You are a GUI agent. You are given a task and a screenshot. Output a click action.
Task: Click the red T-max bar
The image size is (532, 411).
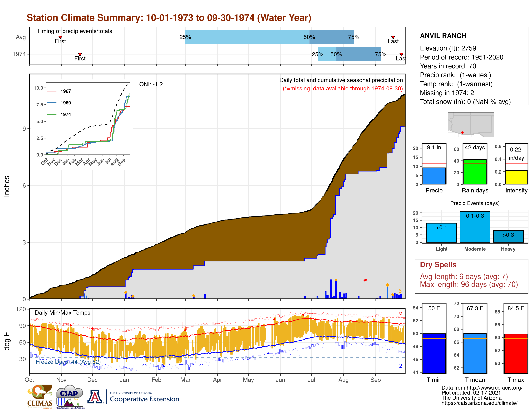pos(516,353)
